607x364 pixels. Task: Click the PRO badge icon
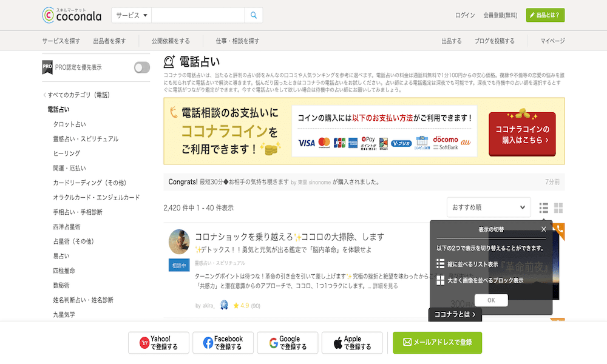[x=47, y=67]
